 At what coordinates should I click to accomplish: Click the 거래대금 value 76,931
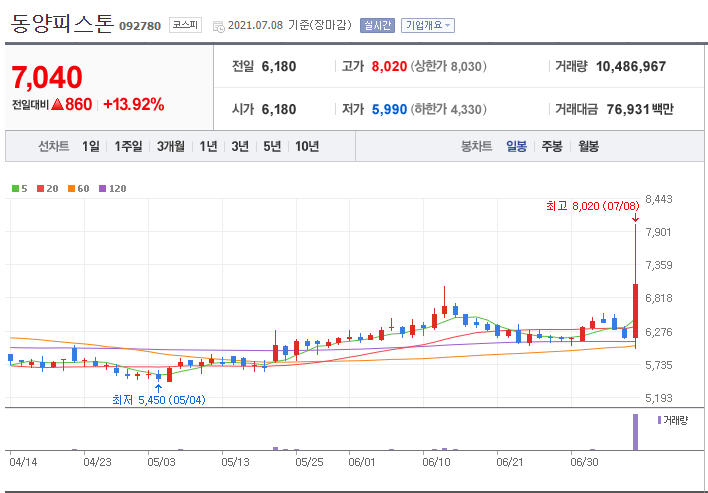tap(628, 109)
